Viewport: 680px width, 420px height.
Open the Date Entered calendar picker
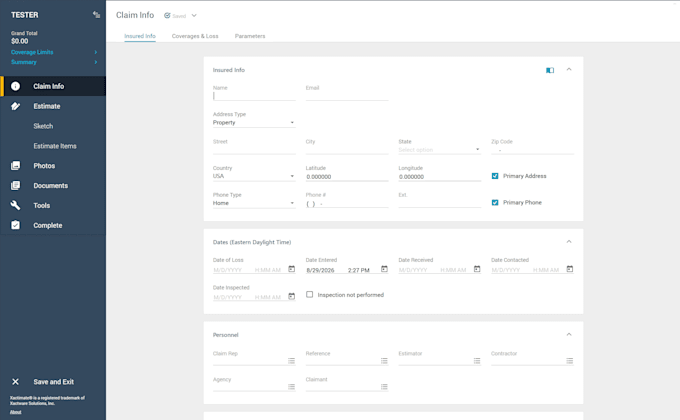[384, 269]
